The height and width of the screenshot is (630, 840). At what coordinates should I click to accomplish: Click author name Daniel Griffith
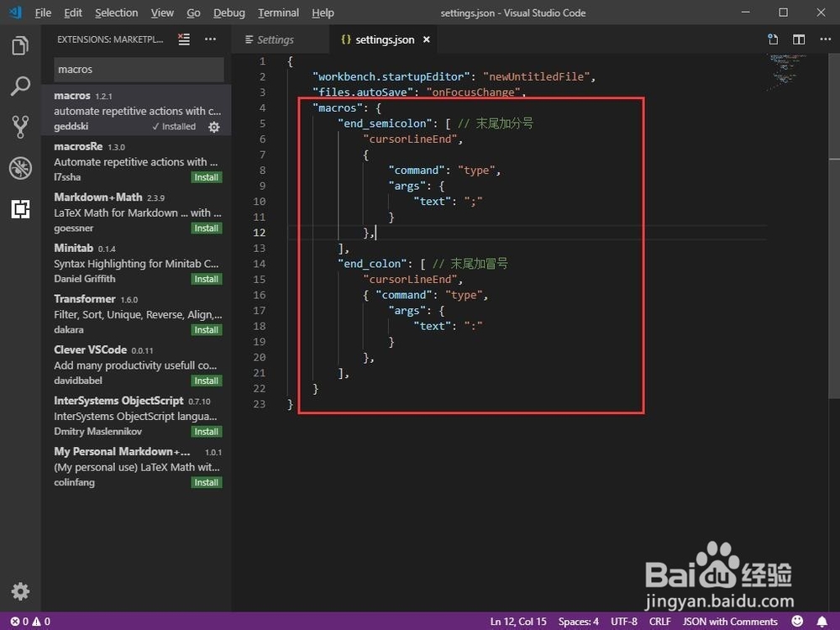click(x=84, y=279)
